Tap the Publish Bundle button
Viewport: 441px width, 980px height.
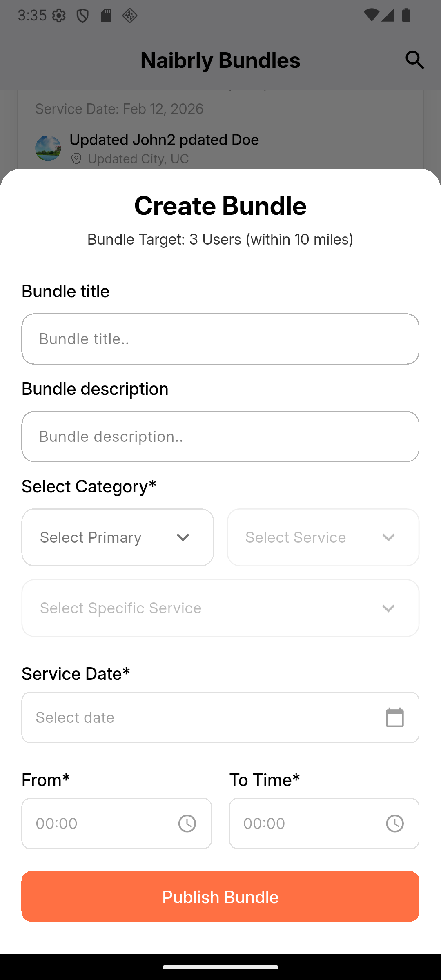click(x=220, y=896)
